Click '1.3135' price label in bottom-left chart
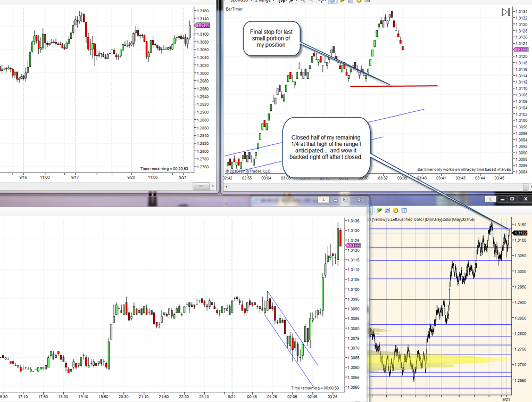 [353, 220]
